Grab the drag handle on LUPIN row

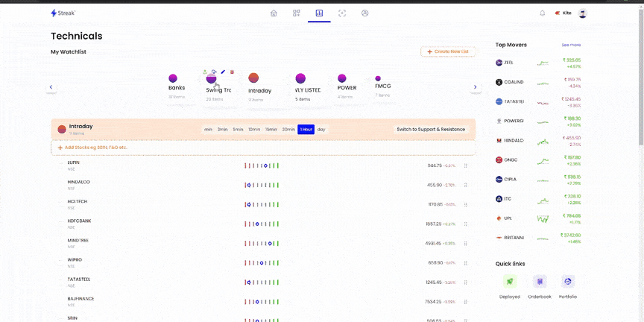(466, 165)
